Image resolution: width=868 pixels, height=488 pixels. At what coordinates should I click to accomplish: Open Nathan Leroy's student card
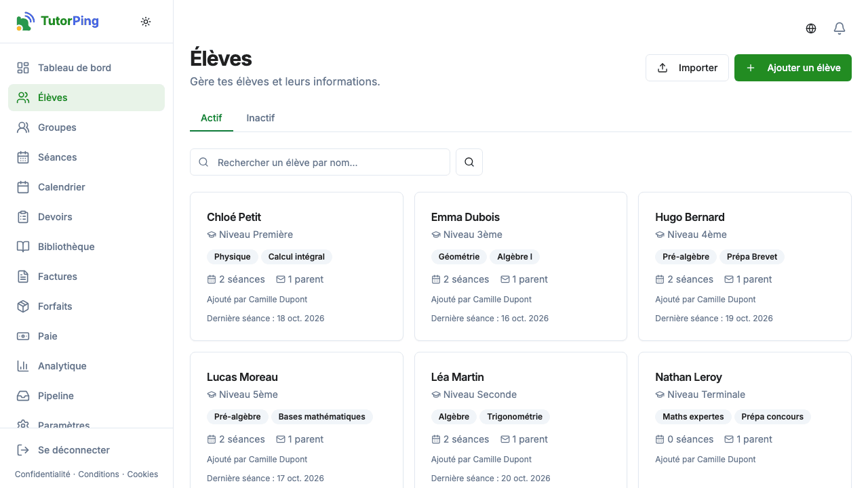pyautogui.click(x=745, y=420)
